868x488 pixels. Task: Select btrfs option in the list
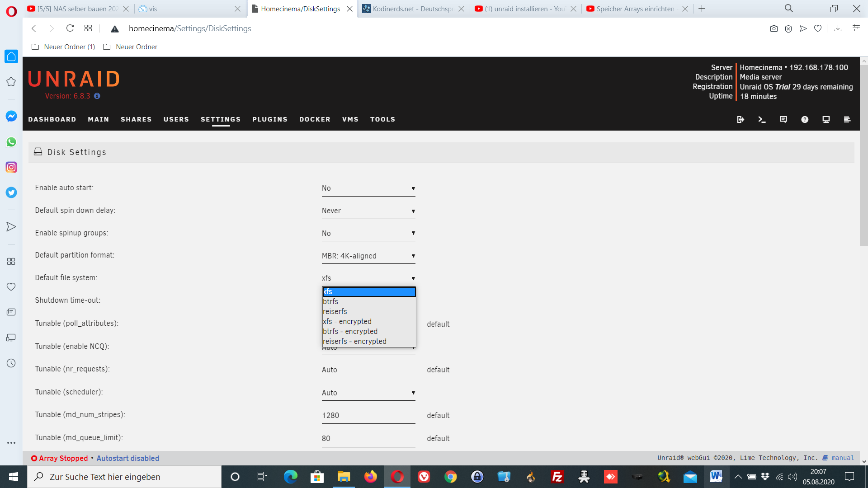(x=369, y=302)
